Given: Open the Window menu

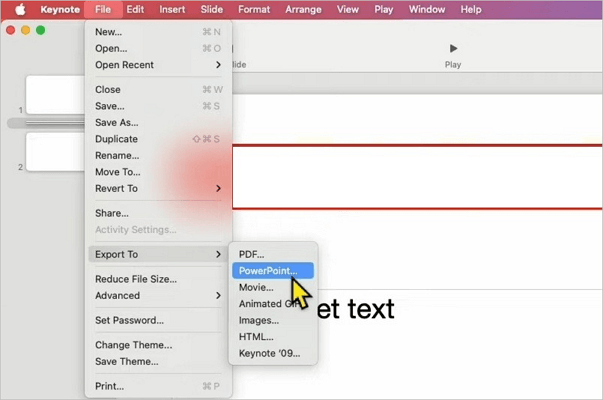Looking at the screenshot, I should (426, 9).
